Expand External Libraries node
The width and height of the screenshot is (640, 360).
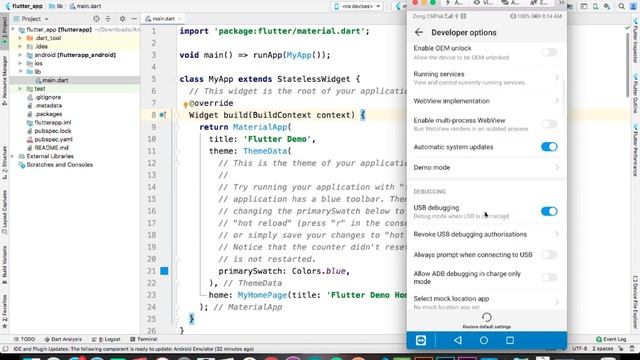coord(13,156)
